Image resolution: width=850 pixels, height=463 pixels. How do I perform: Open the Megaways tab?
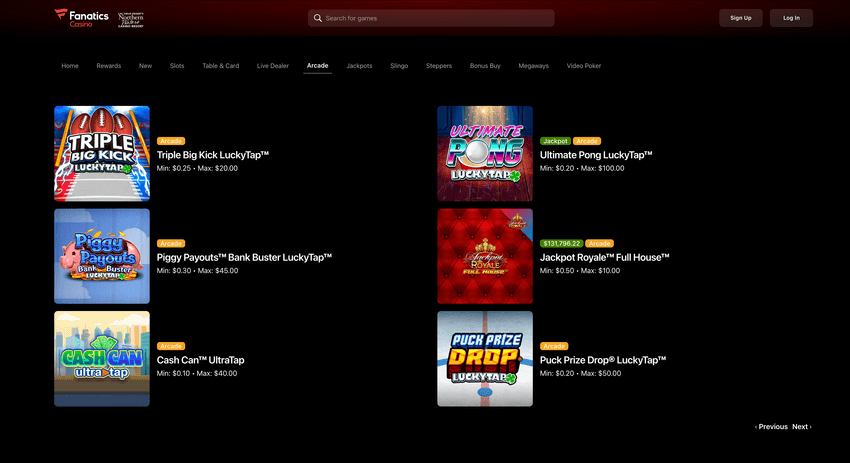point(533,66)
